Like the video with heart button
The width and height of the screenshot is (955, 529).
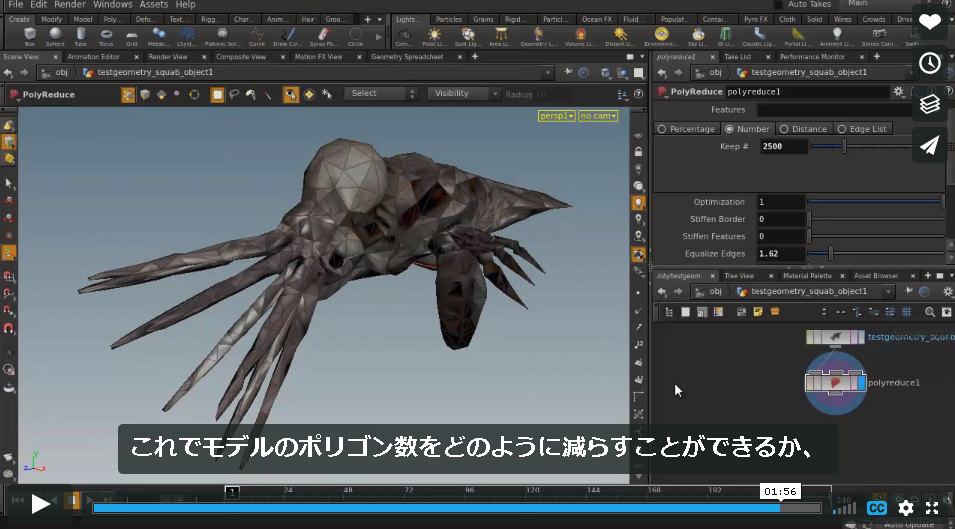(x=929, y=22)
